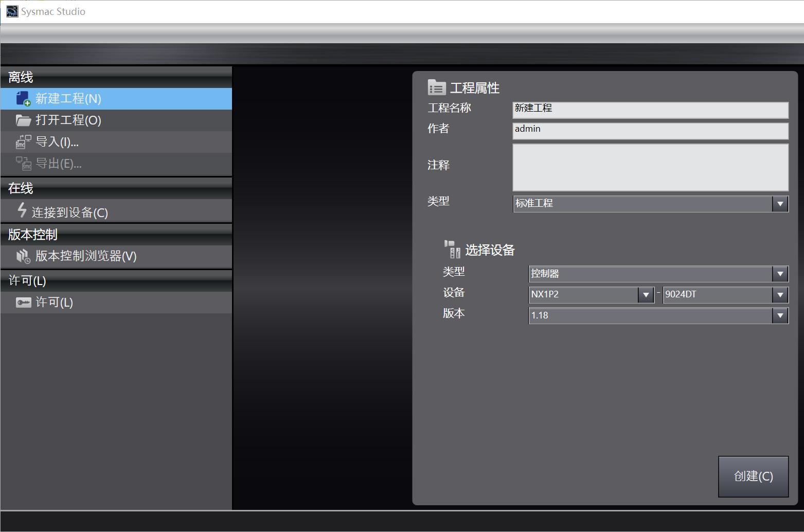Screen dimensions: 804x532
Task: Click the arrow of the 标准工程 combo box
Action: point(780,204)
